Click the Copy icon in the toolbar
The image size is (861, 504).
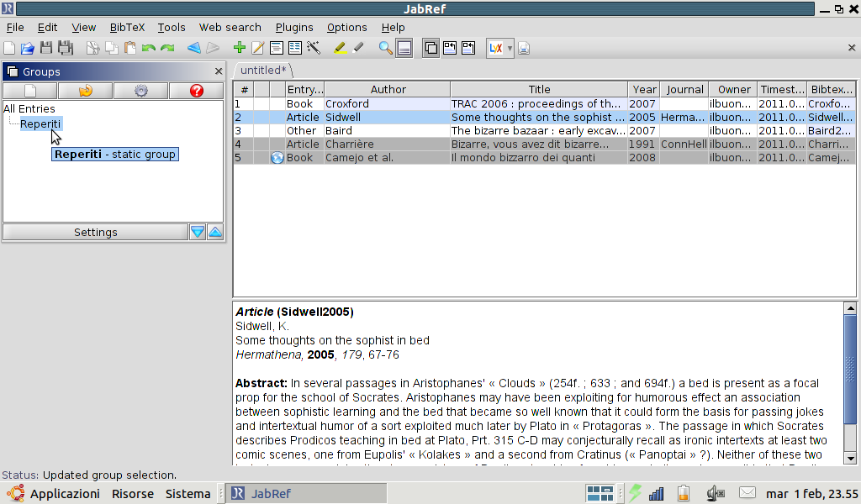[x=112, y=48]
